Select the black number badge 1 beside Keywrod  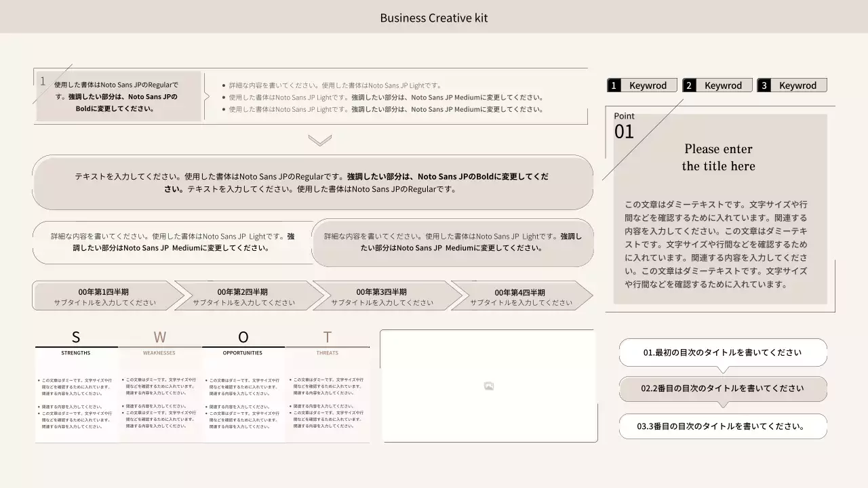click(x=615, y=85)
